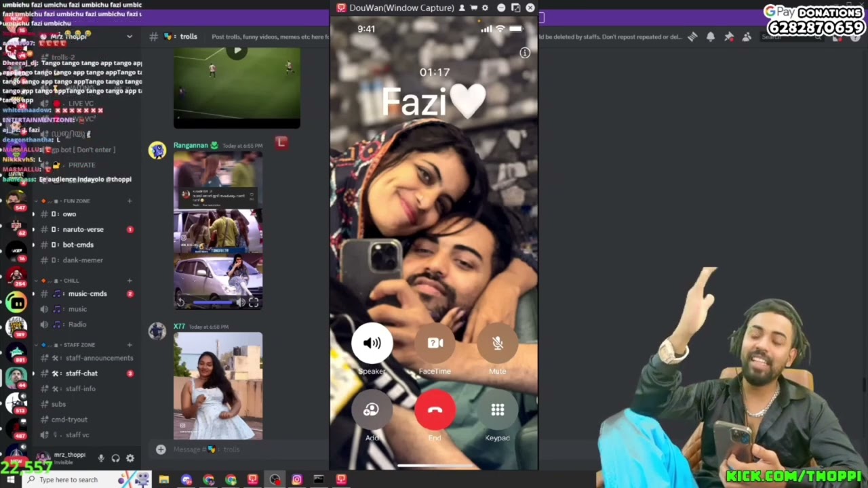
Task: Play the soccer field video
Action: click(x=237, y=51)
